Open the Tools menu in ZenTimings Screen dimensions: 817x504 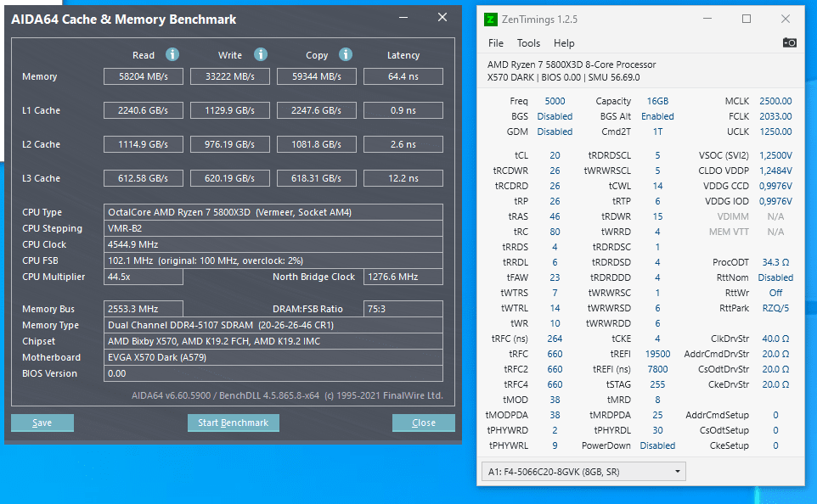[x=528, y=43]
